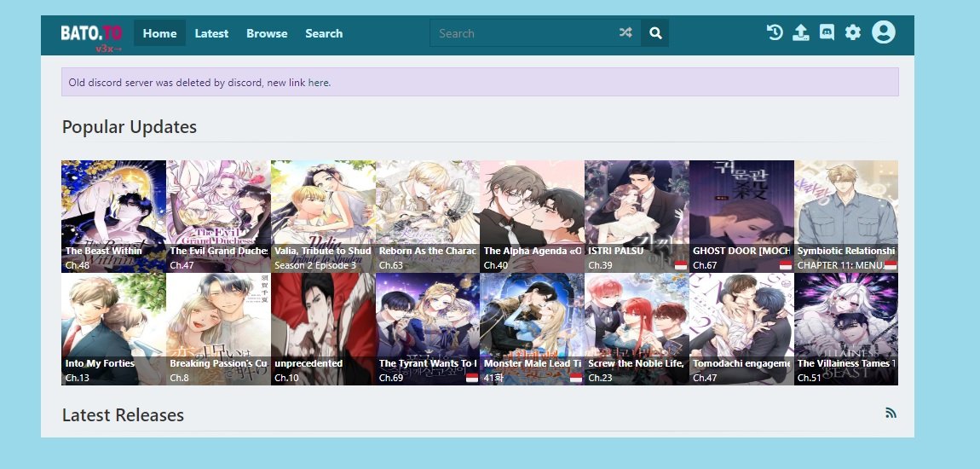Image resolution: width=980 pixels, height=469 pixels.
Task: Open Ch.39 of ISTRI PALSU
Action: [600, 265]
